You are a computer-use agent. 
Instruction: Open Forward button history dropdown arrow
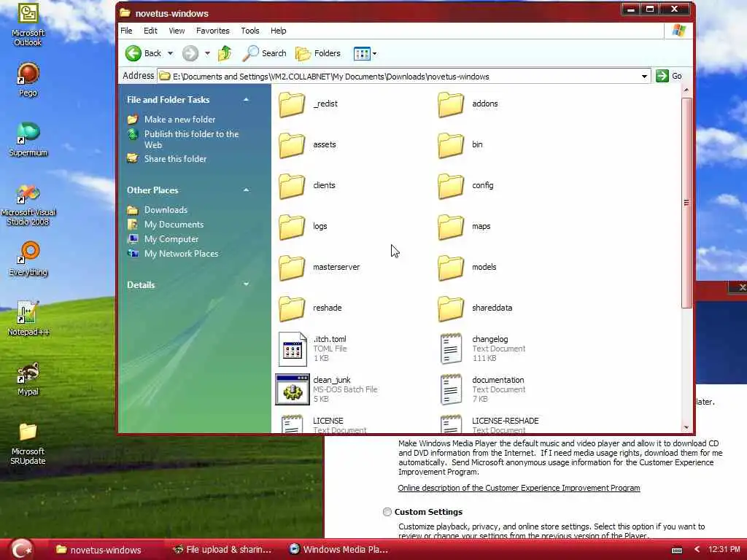tap(207, 53)
